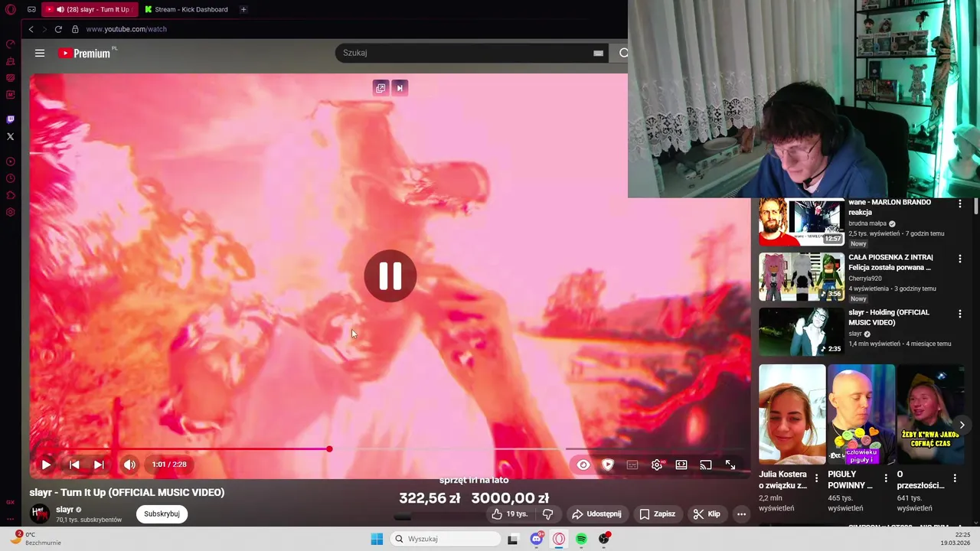The width and height of the screenshot is (980, 551).
Task: Share via the Udostępnij button
Action: (x=597, y=514)
